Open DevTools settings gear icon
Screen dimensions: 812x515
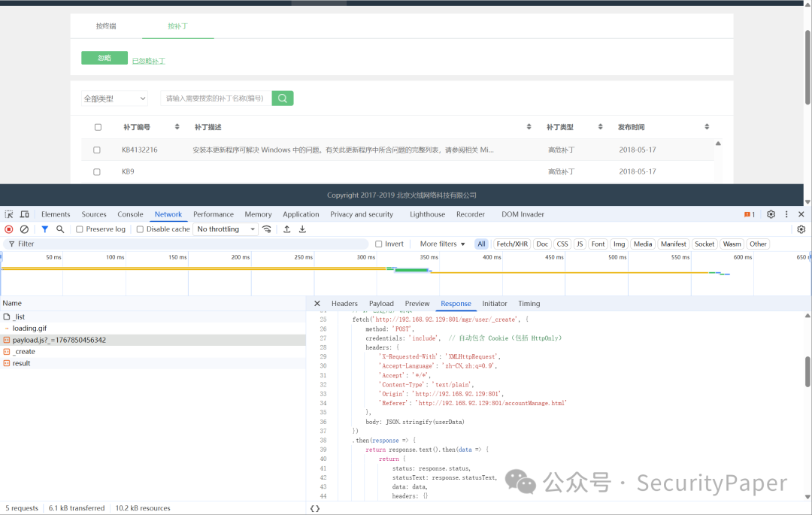pyautogui.click(x=771, y=214)
